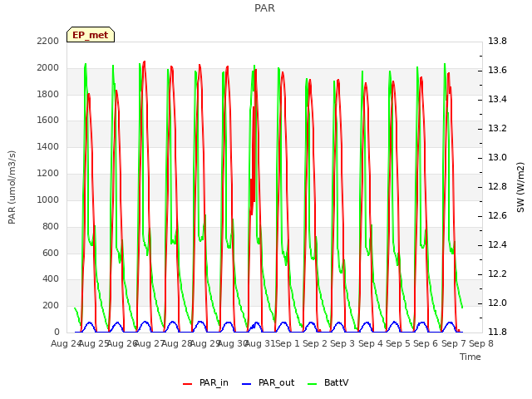Image resolution: width=532 pixels, height=399 pixels.
Task: Click the 1600 left axis value
Action: (48, 120)
